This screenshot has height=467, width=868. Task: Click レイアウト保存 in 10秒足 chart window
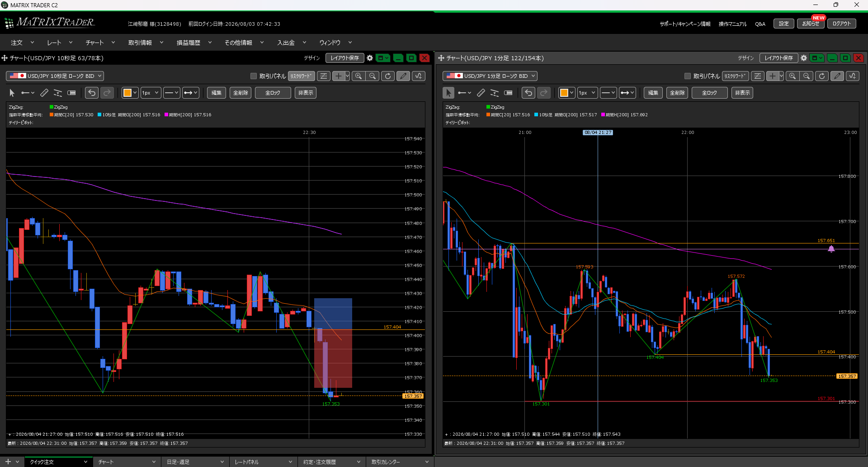point(344,58)
